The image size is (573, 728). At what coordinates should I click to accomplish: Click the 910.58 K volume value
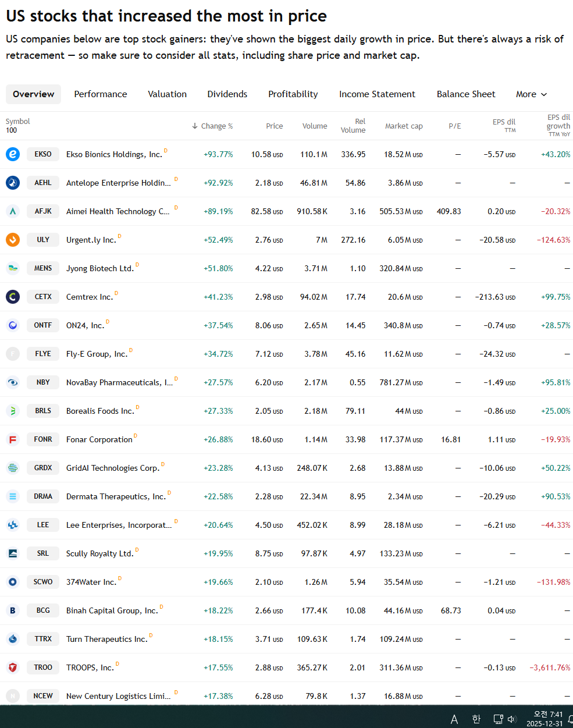tap(312, 211)
